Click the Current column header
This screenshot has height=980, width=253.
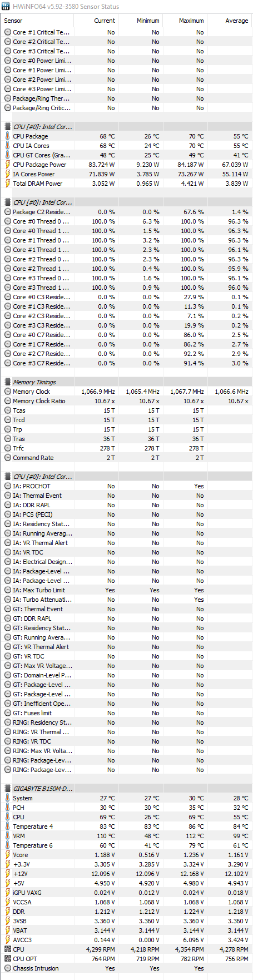coord(96,21)
